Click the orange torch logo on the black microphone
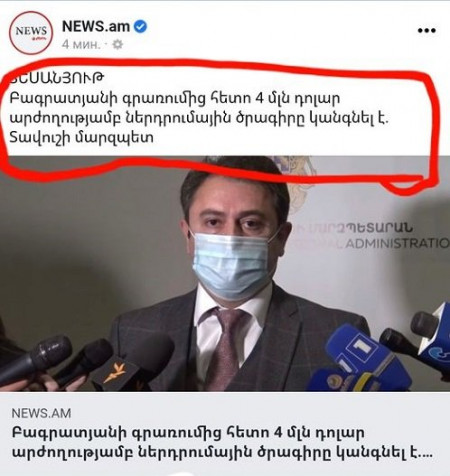 point(114,372)
